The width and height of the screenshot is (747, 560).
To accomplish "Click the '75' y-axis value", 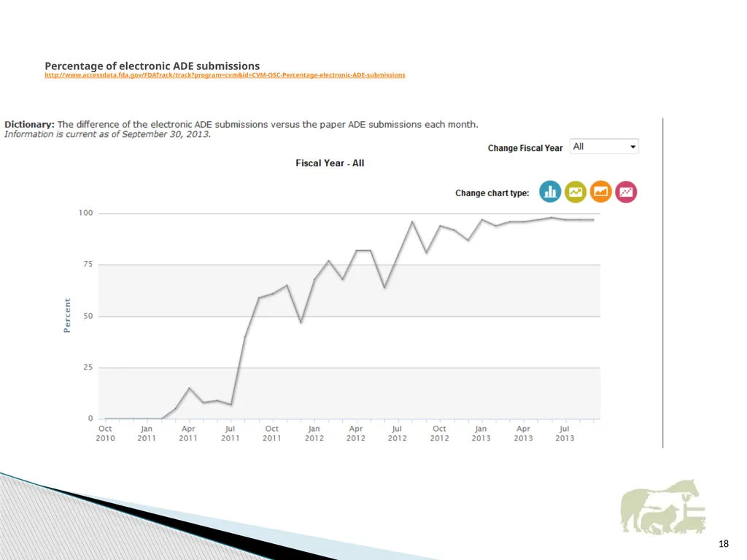I will [88, 264].
